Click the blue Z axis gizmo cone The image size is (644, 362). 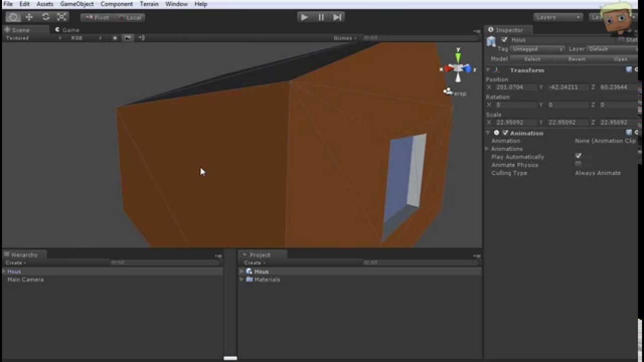tap(467, 69)
